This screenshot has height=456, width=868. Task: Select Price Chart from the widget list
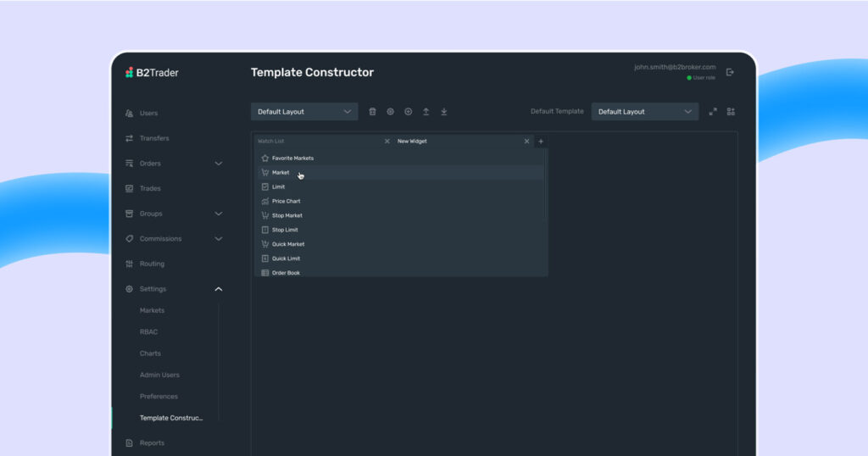(286, 202)
